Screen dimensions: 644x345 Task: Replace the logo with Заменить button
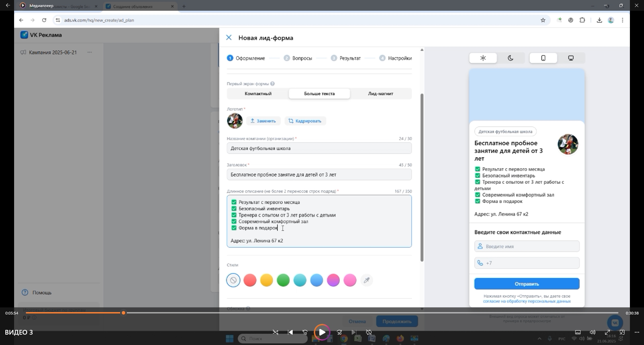point(263,121)
